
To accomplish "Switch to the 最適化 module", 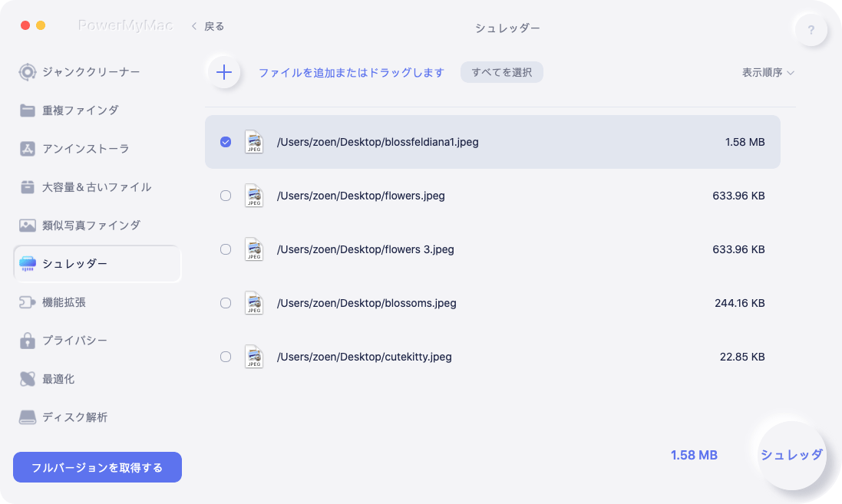I will 58,379.
